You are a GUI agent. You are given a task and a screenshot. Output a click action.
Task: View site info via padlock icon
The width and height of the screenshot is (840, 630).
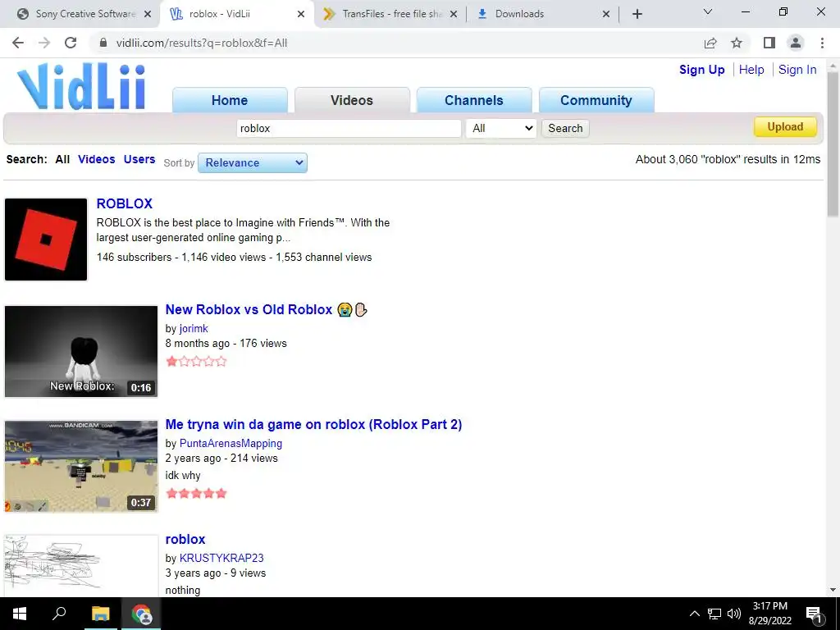[x=103, y=43]
